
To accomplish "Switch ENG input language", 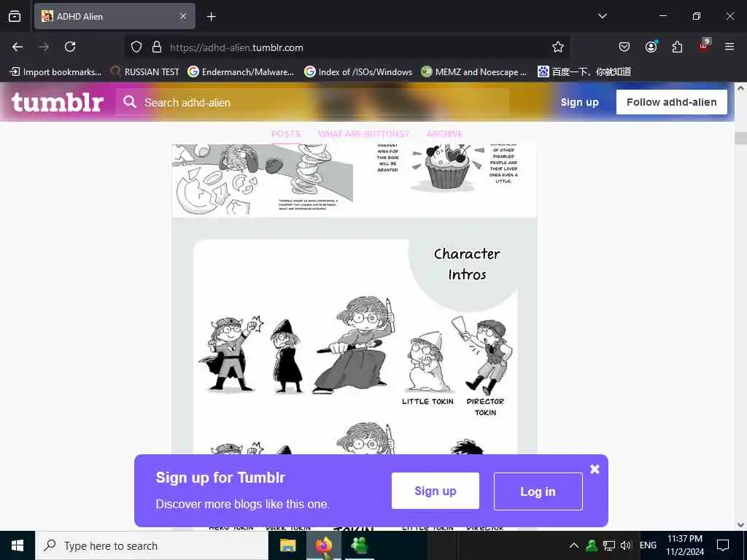I will [648, 545].
